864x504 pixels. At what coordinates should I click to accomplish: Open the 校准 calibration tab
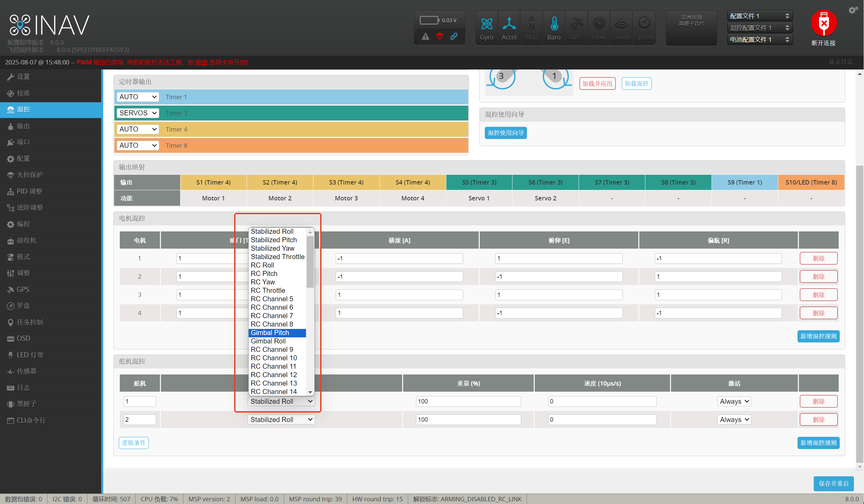[x=51, y=93]
